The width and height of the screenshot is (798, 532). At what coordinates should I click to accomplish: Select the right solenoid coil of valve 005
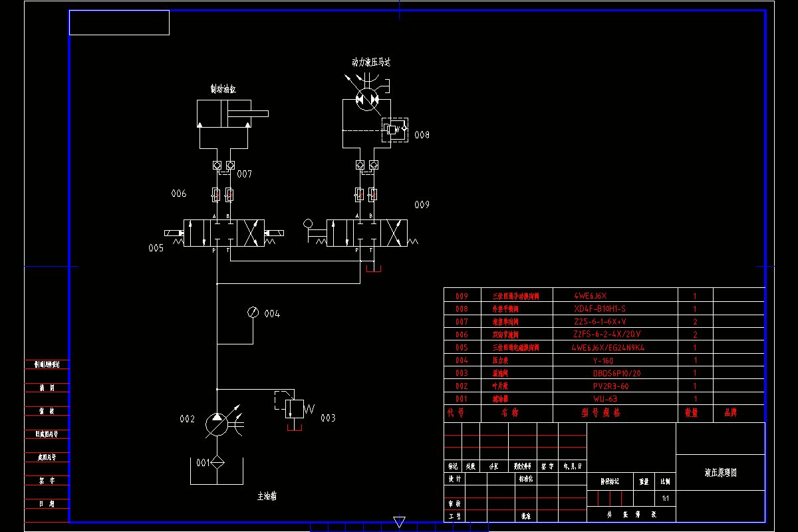pos(274,233)
